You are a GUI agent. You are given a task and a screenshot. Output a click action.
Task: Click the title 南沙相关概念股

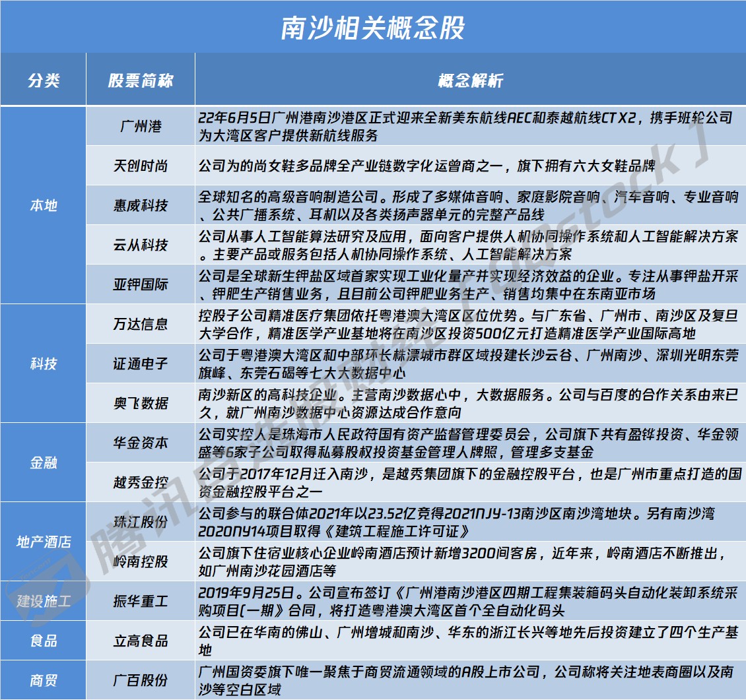tap(372, 28)
